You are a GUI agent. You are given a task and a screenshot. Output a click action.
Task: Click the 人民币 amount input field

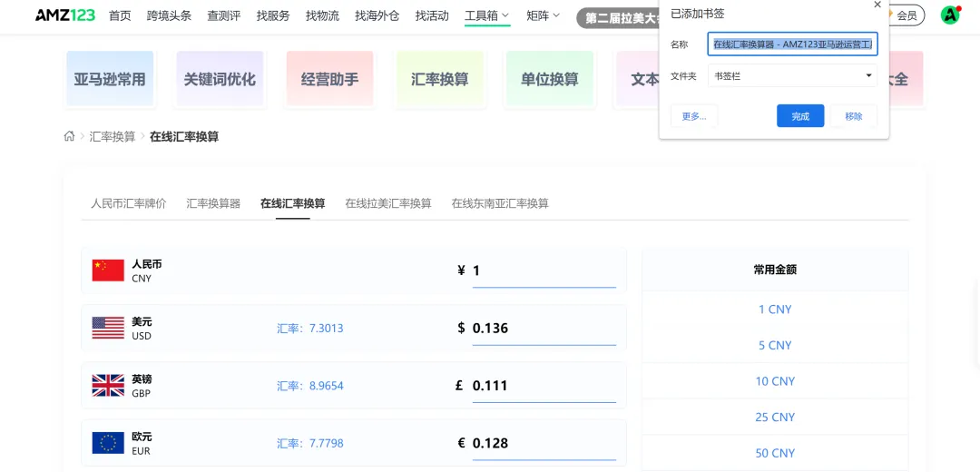pos(544,271)
